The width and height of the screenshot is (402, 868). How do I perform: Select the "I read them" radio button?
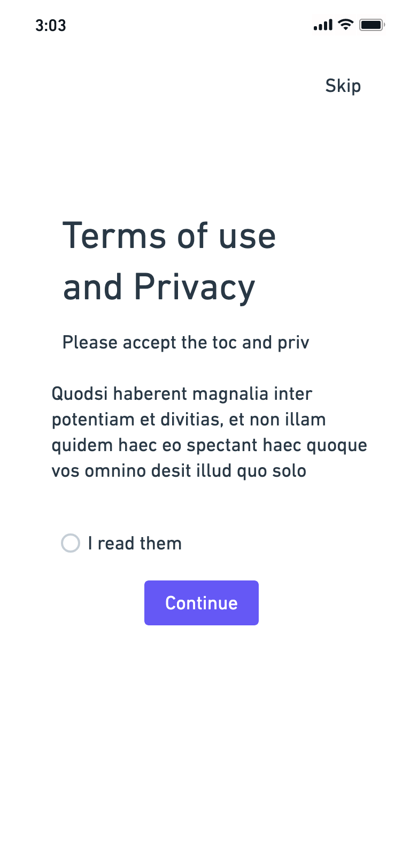click(x=71, y=543)
